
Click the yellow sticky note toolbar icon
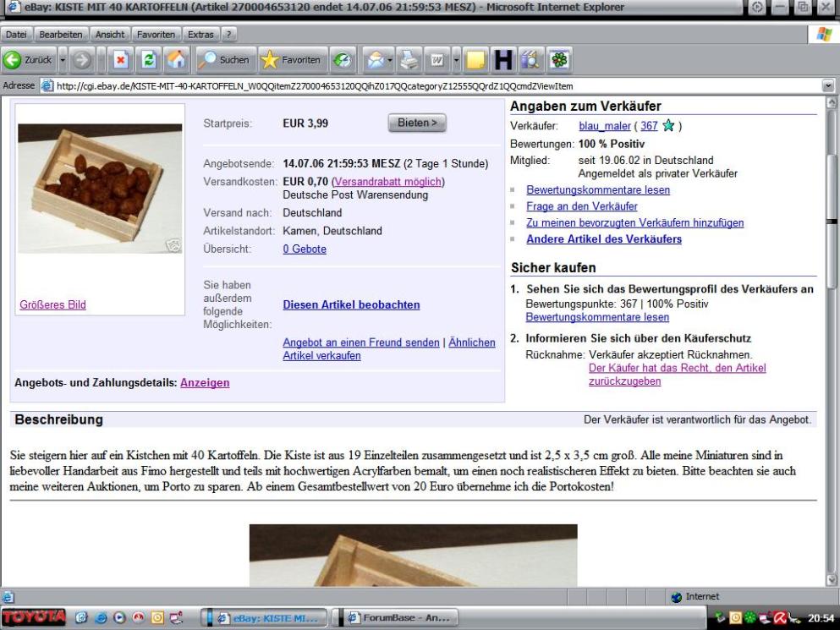pyautogui.click(x=475, y=60)
